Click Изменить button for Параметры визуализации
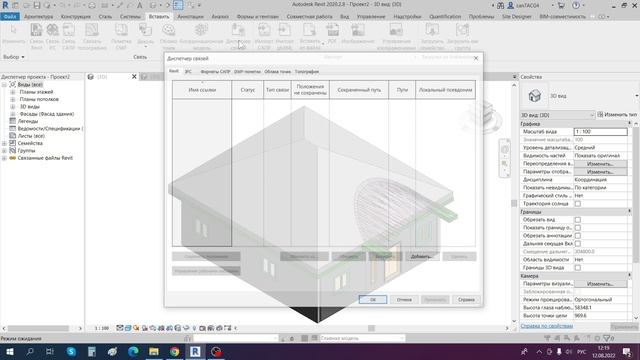The height and width of the screenshot is (360, 640). tap(600, 284)
